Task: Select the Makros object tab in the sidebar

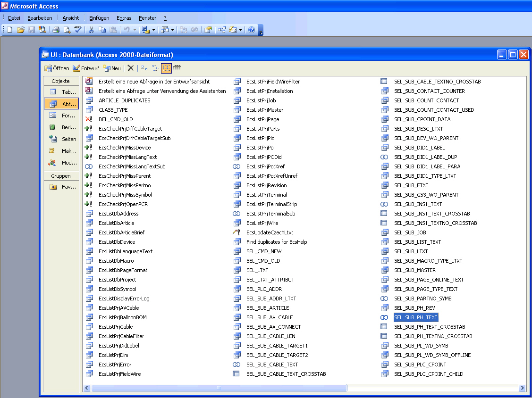Action: pos(61,150)
